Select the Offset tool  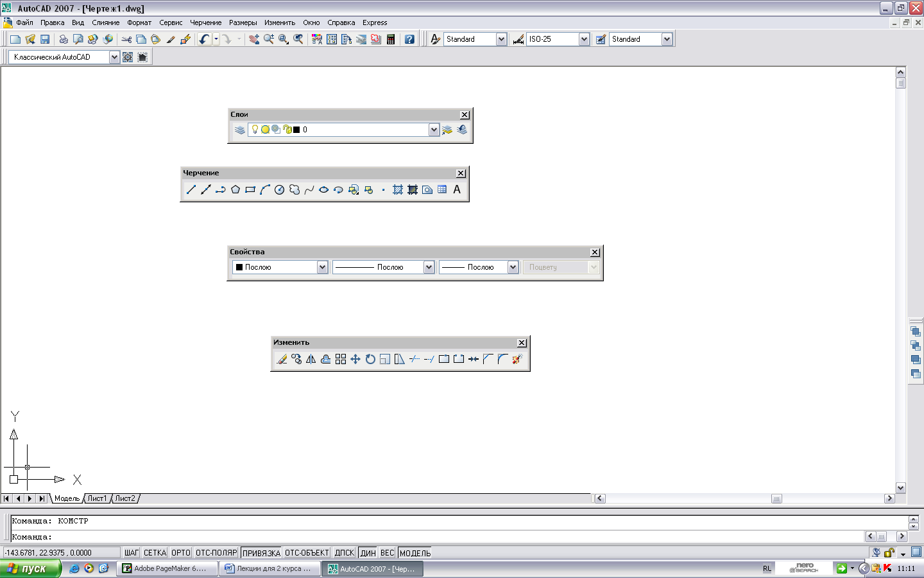pyautogui.click(x=326, y=359)
